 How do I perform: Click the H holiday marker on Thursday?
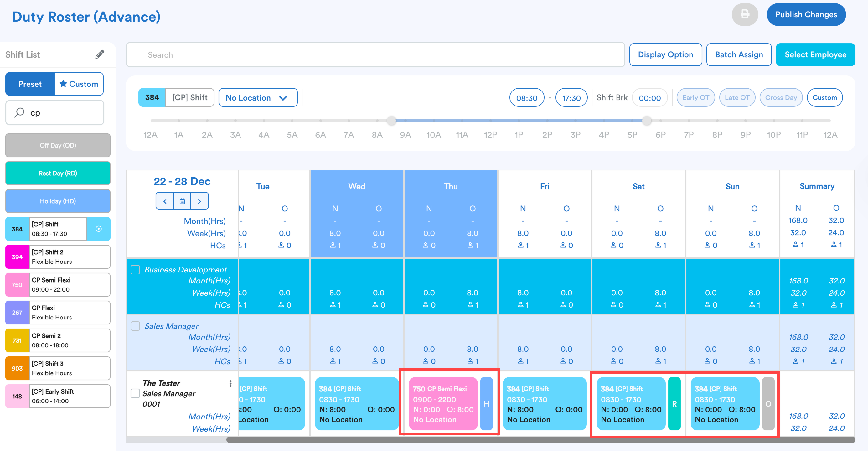[486, 404]
